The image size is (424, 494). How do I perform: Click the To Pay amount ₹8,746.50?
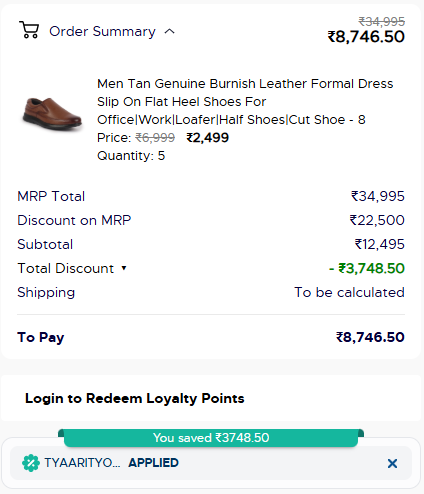370,337
